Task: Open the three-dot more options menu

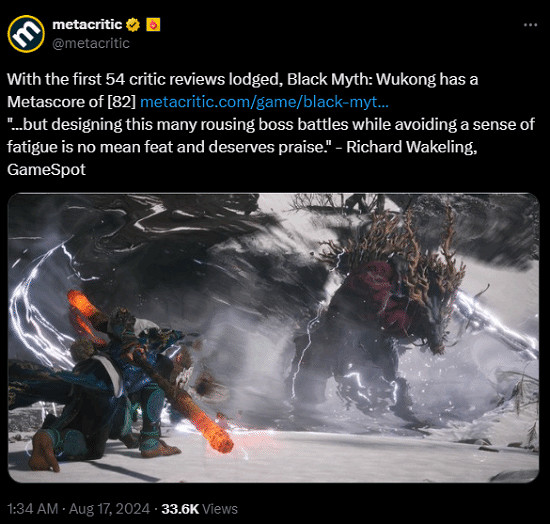Action: pyautogui.click(x=530, y=25)
